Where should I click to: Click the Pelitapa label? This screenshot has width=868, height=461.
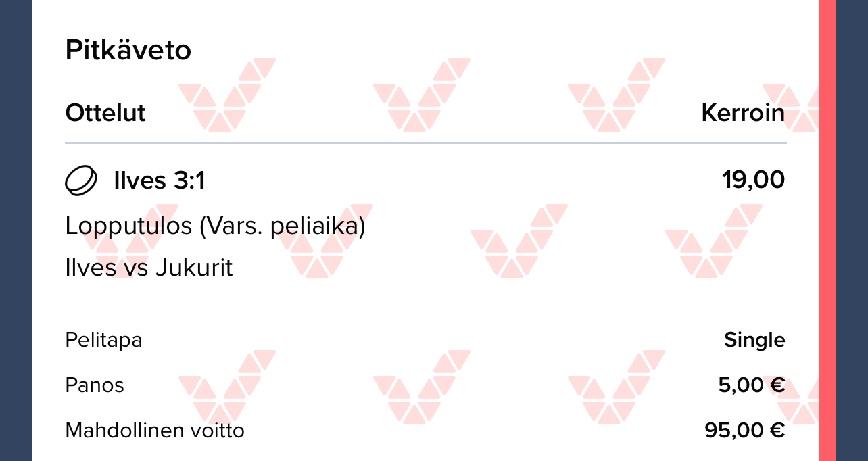click(103, 339)
